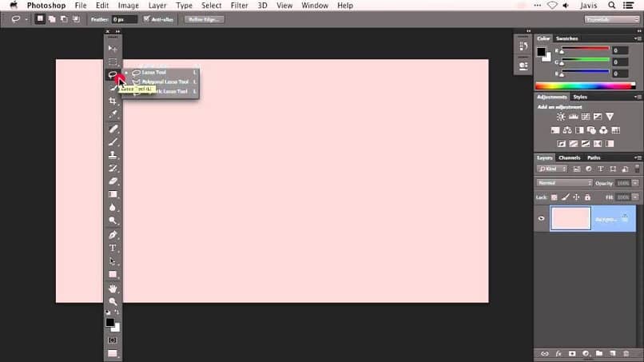This screenshot has height=362, width=644.
Task: Open the Window menu
Action: pyautogui.click(x=315, y=6)
